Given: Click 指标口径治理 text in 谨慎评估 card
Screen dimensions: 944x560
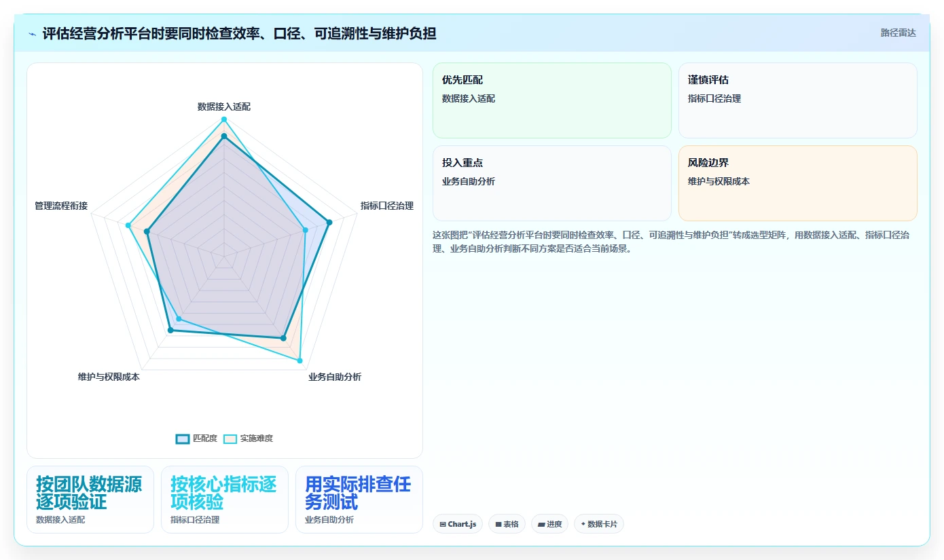Looking at the screenshot, I should (714, 98).
